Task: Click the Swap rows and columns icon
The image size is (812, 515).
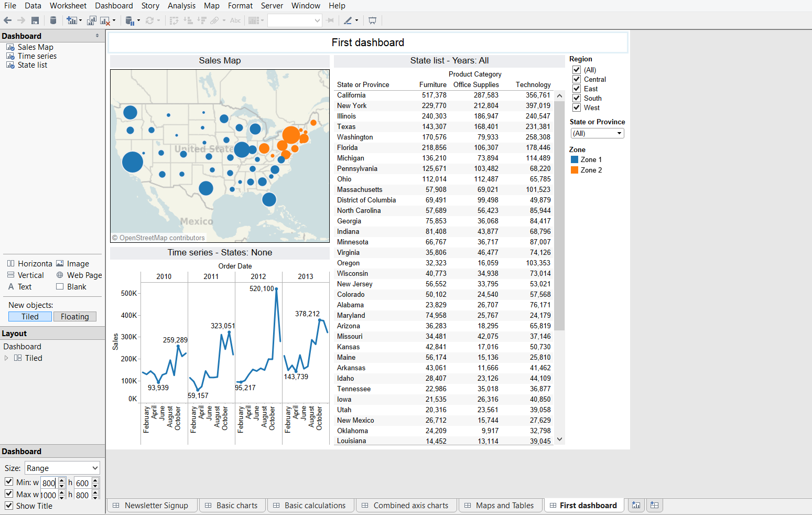Action: click(x=174, y=20)
